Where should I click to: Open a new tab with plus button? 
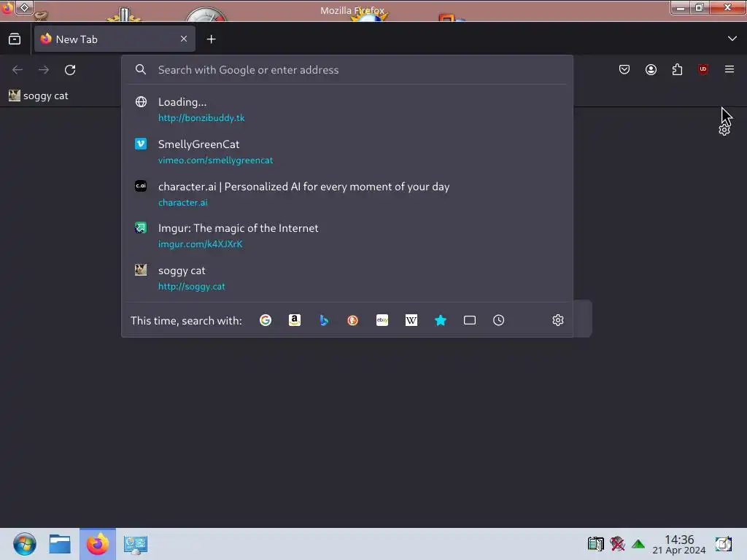pos(211,39)
